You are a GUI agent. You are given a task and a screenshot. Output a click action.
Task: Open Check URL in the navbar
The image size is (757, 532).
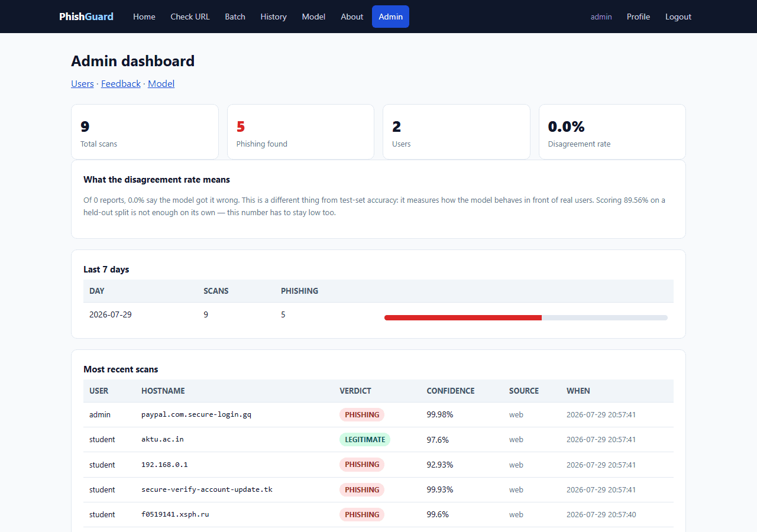tap(190, 17)
